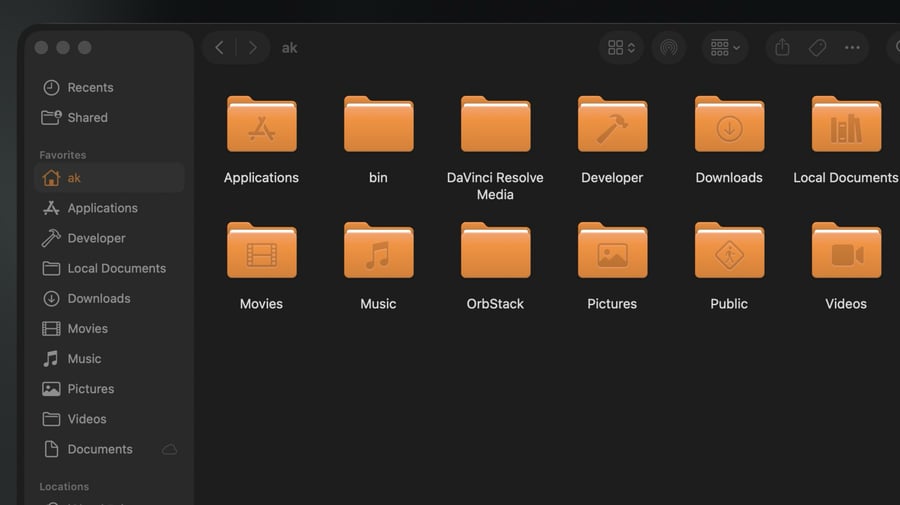Open the Developer folder with hammer icon
Screen dimensions: 900x505
coord(612,124)
